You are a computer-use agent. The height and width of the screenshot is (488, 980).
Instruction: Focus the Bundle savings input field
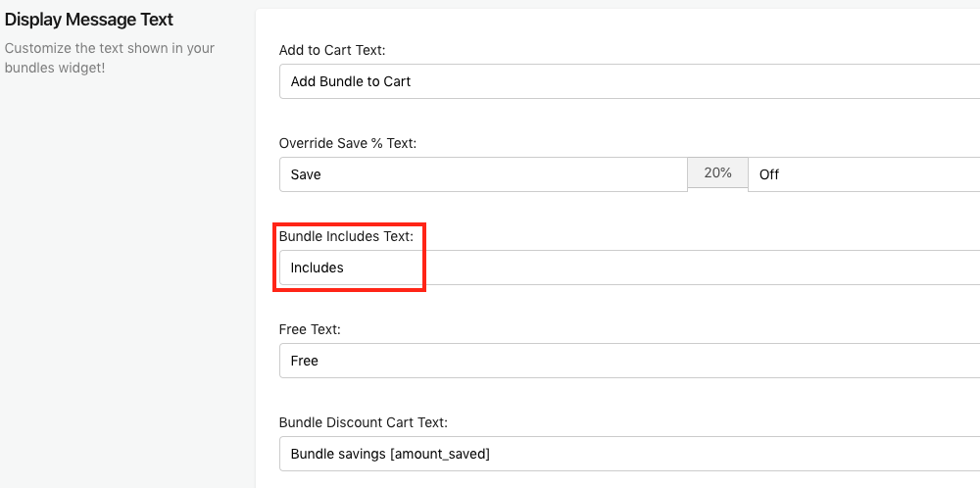click(629, 454)
